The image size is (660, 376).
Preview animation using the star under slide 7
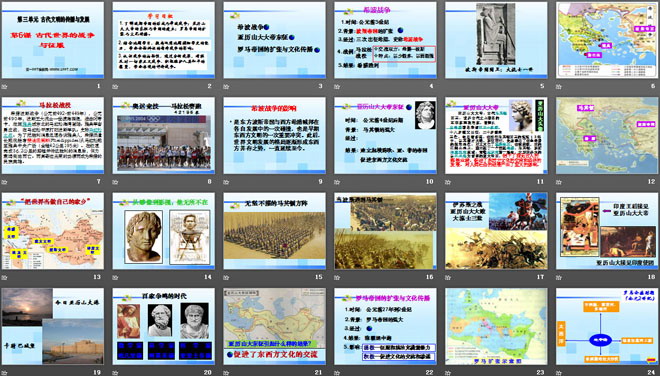[x=4, y=182]
